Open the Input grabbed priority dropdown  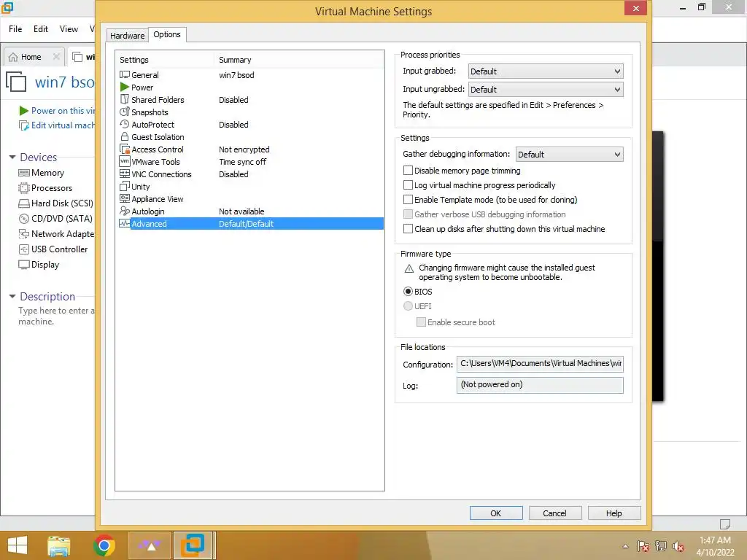[x=546, y=71]
